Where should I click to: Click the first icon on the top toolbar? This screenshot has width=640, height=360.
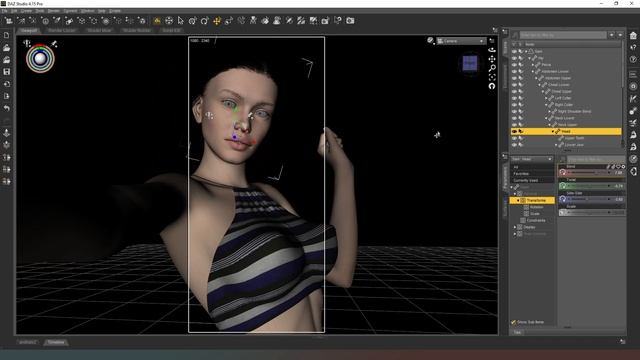tap(8, 20)
